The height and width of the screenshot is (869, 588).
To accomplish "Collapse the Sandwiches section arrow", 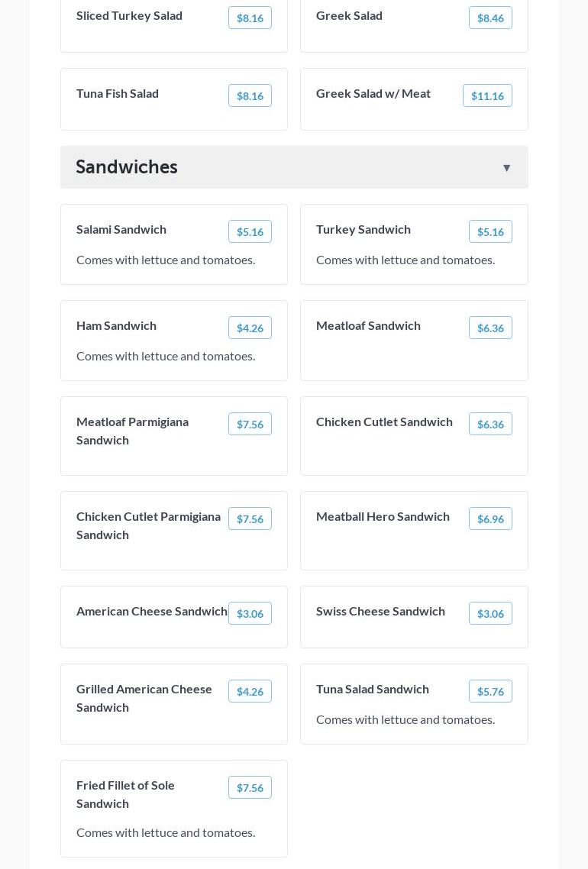I will point(506,168).
